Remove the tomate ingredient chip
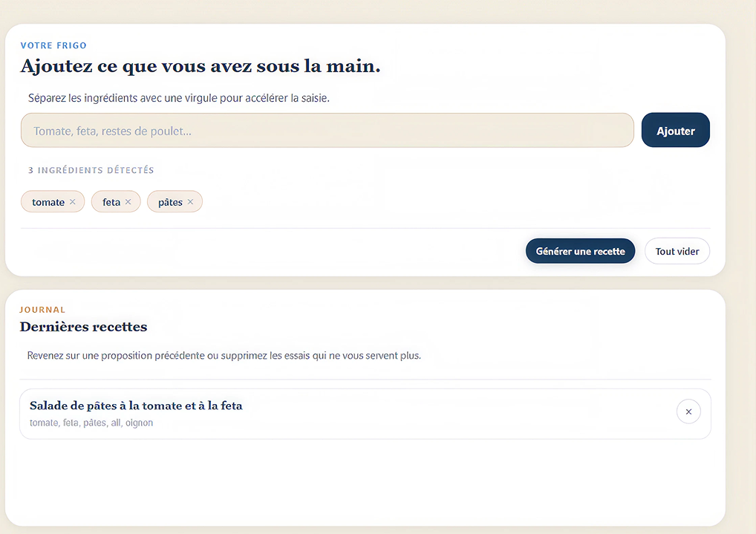This screenshot has height=534, width=756. pyautogui.click(x=72, y=201)
